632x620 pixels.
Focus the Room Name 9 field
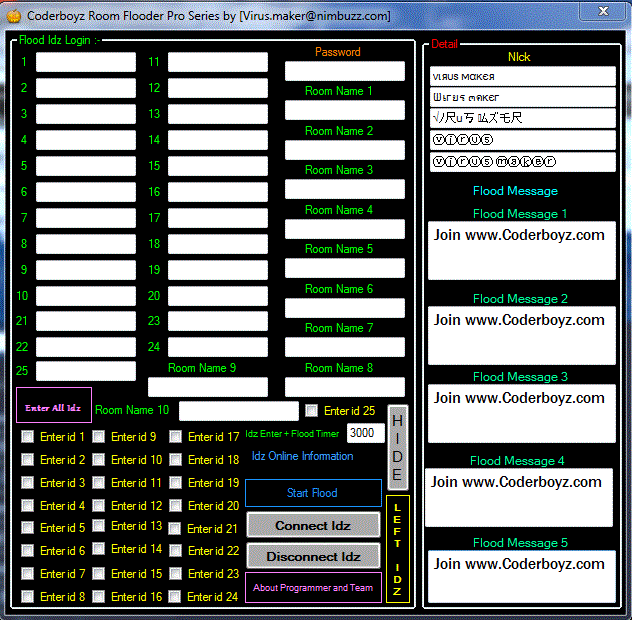208,387
